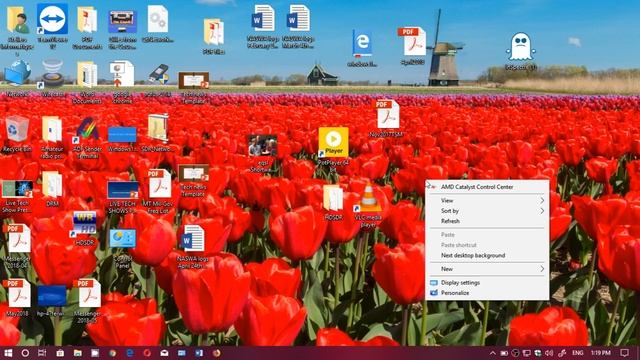Image resolution: width=640 pixels, height=360 pixels.
Task: Open the Action Center notifications icon
Action: (624, 353)
